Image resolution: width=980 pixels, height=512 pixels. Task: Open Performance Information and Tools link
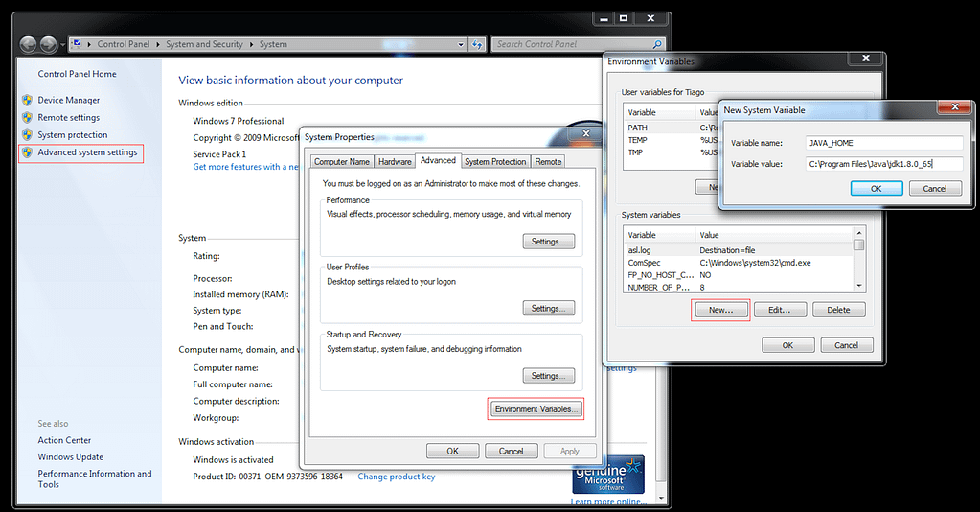(x=95, y=478)
